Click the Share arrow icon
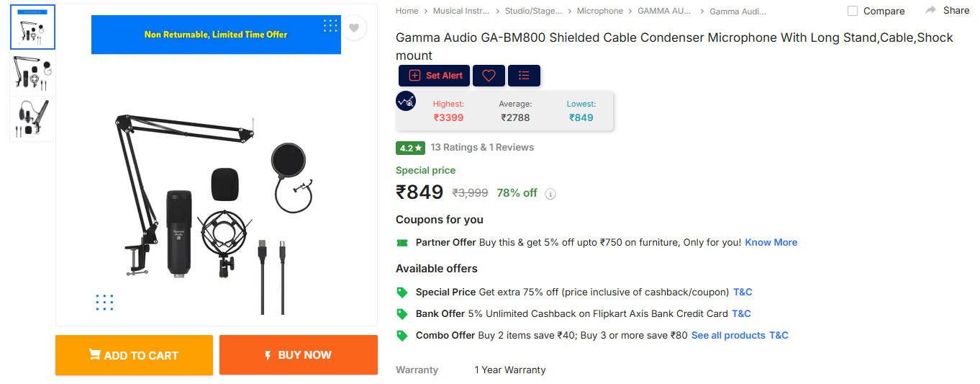 click(x=931, y=10)
